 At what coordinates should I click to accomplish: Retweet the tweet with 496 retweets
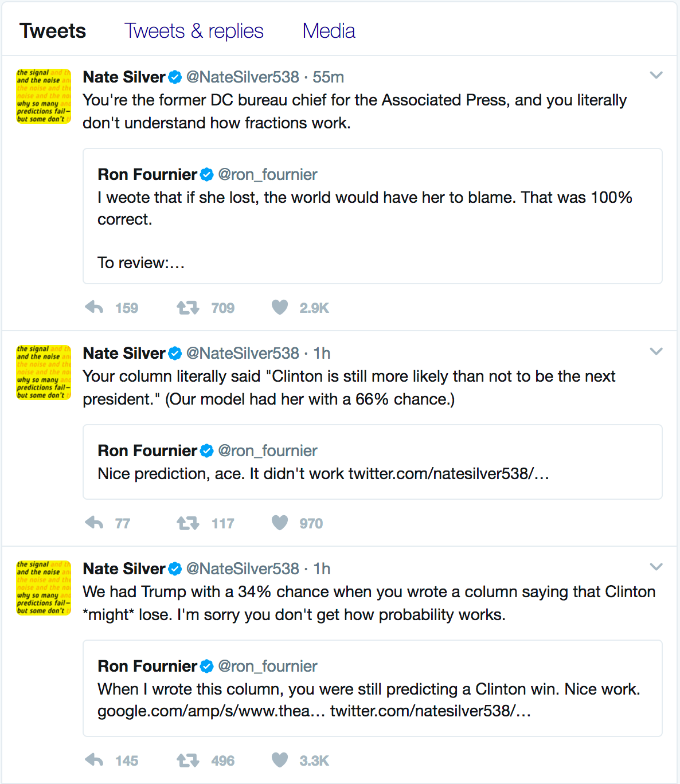pos(187,761)
